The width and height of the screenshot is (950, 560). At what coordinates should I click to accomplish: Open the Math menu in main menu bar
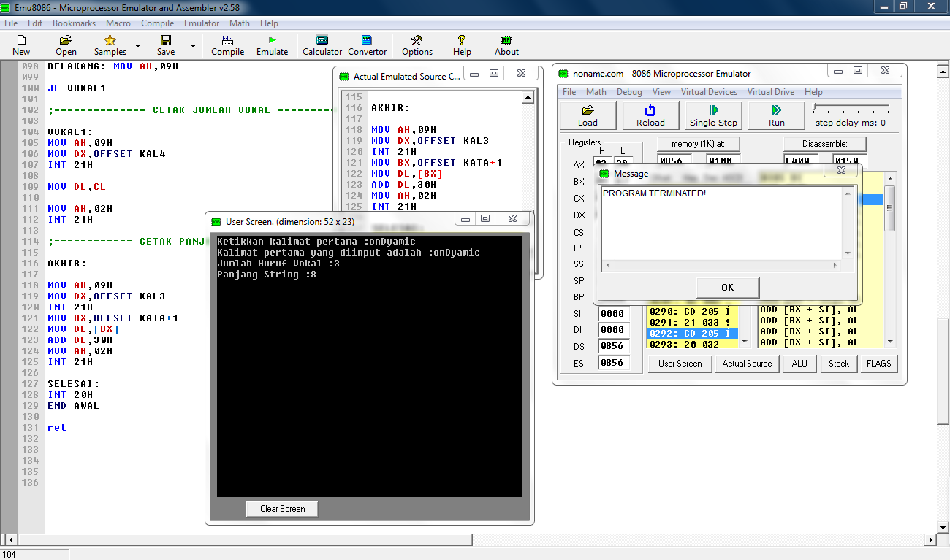click(x=240, y=23)
